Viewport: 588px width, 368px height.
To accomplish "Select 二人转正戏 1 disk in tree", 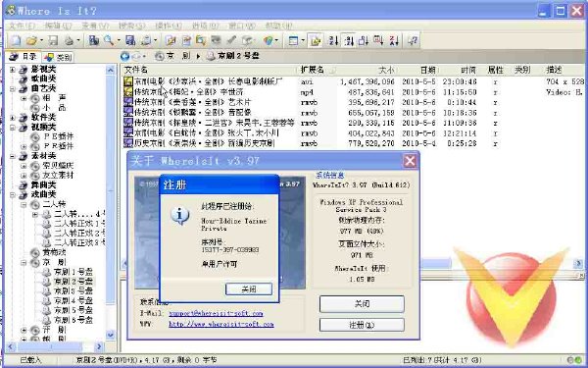I will [x=79, y=224].
